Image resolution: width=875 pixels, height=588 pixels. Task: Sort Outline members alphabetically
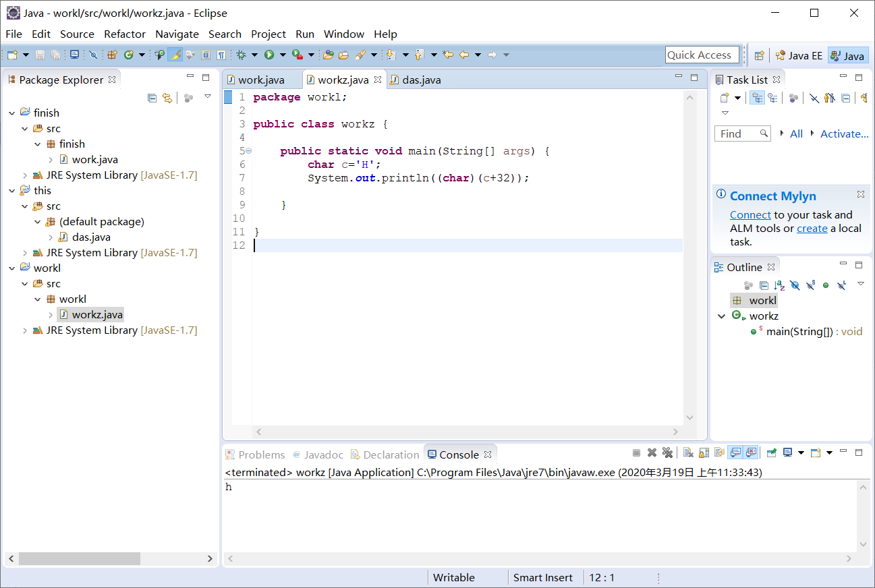[x=779, y=285]
